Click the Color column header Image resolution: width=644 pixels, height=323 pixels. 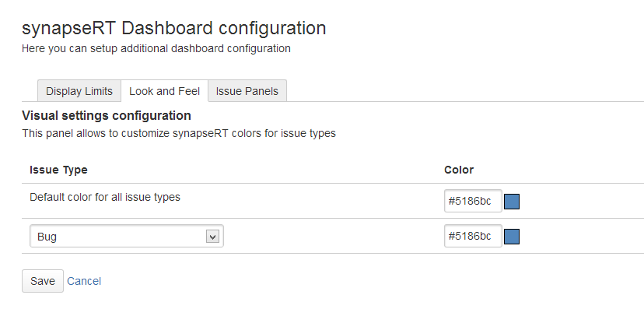(x=459, y=170)
